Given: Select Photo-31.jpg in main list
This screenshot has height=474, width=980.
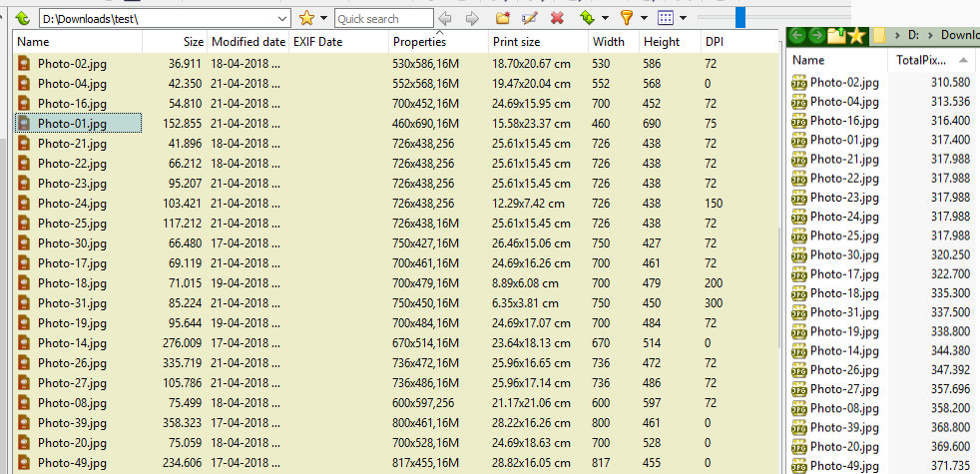Looking at the screenshot, I should coord(72,303).
